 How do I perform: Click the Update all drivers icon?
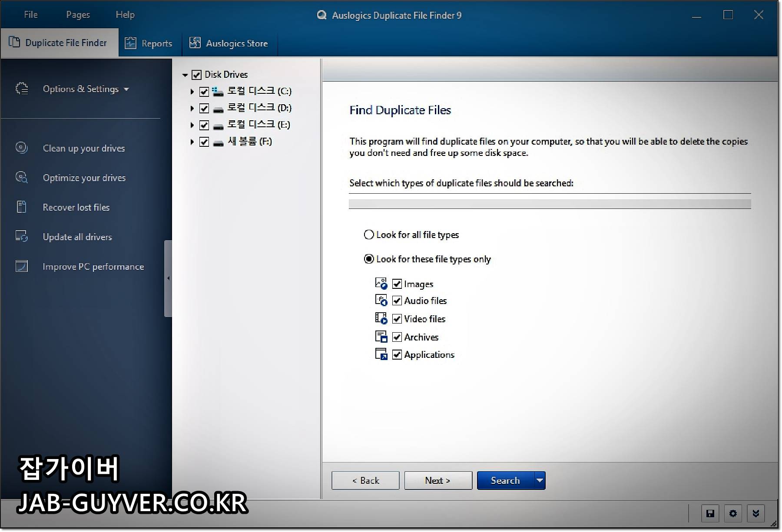point(21,236)
